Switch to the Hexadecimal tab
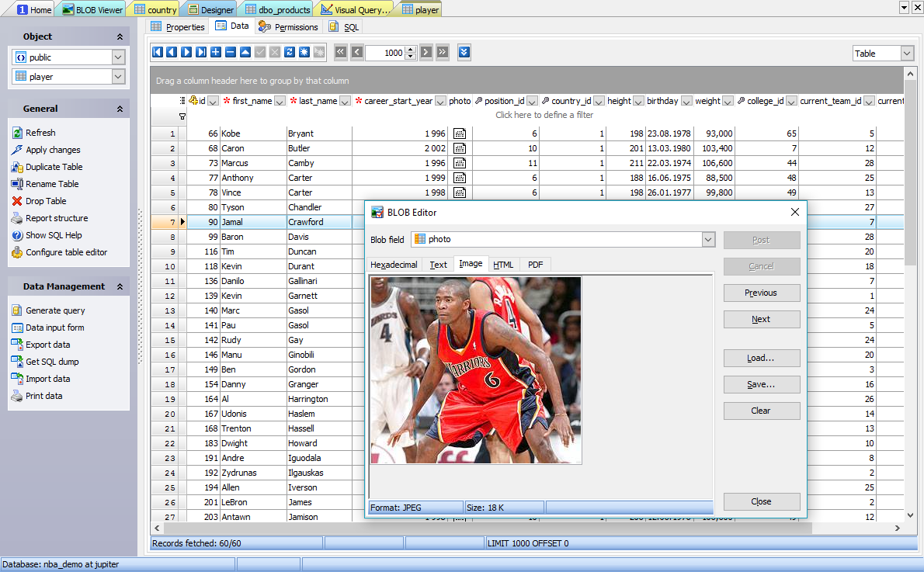The image size is (924, 572). point(394,265)
